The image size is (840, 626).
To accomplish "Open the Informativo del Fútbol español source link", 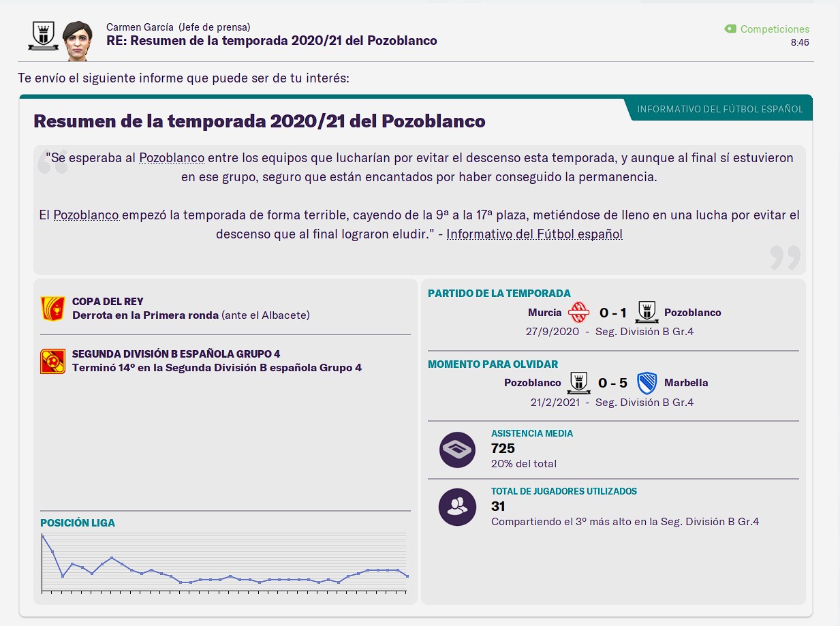I will tap(535, 234).
